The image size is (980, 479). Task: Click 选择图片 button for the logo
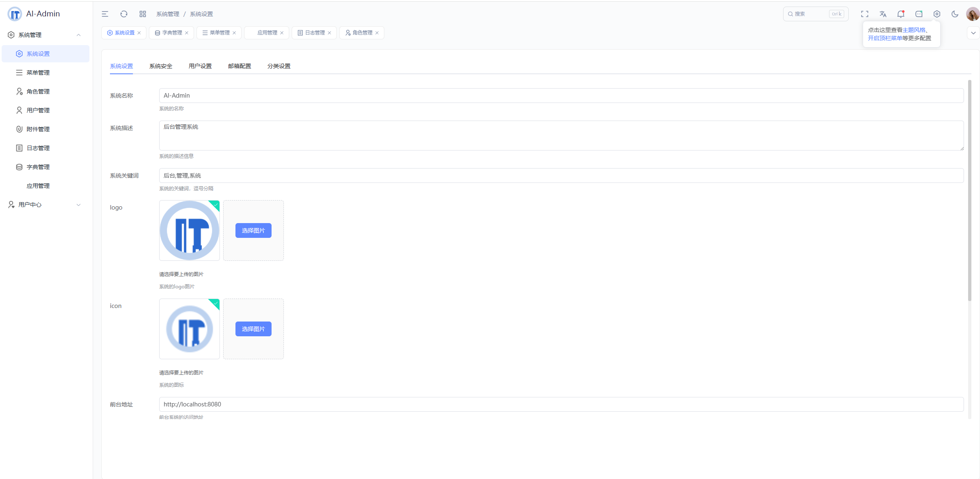pos(254,230)
